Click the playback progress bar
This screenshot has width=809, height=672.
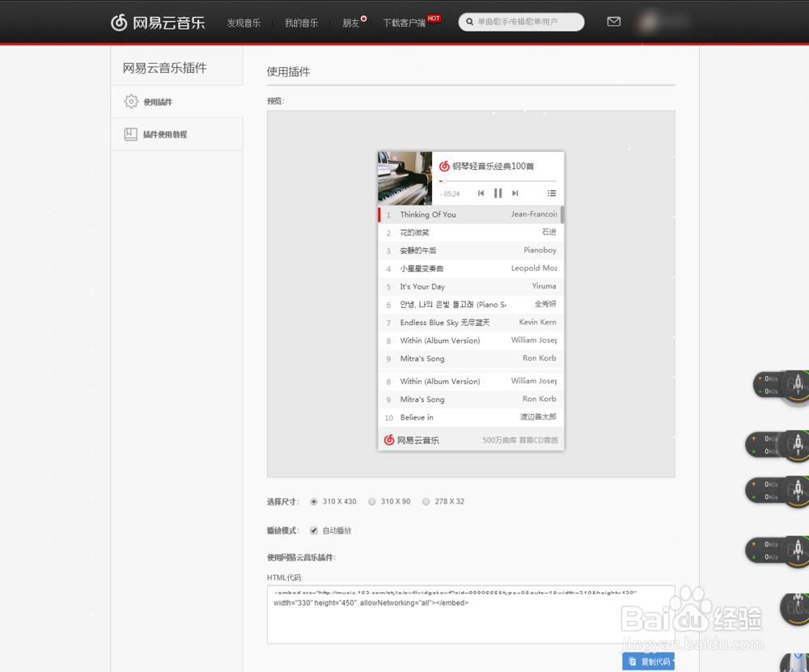tap(498, 181)
